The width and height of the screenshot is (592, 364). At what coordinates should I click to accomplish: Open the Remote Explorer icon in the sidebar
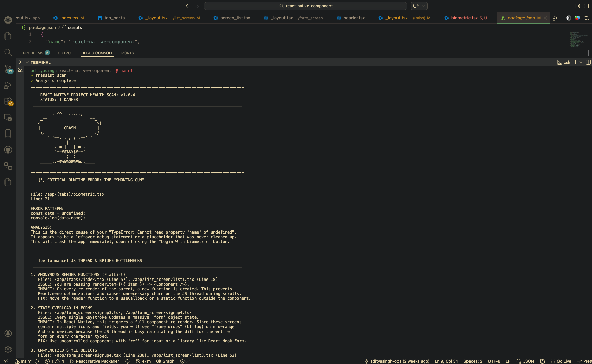point(8,118)
